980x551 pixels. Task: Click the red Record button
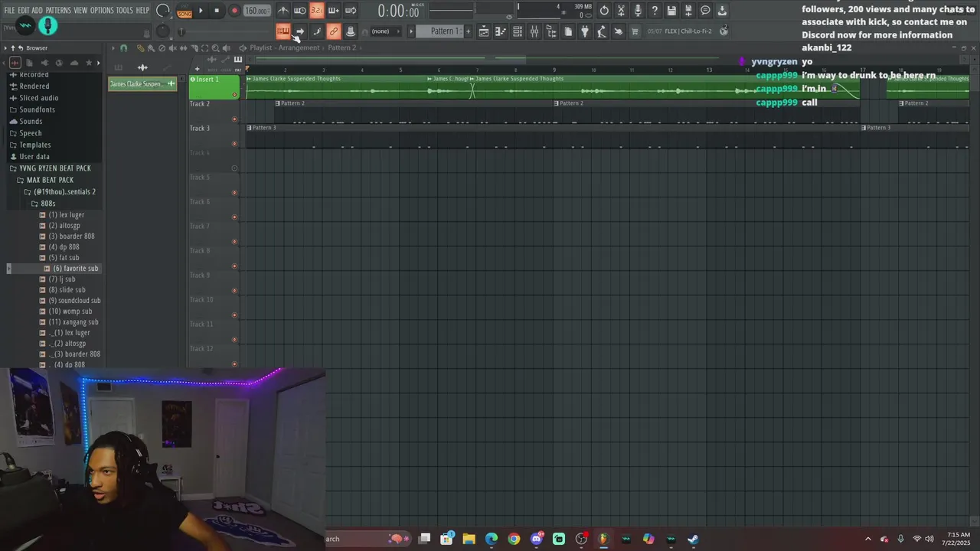tap(234, 11)
